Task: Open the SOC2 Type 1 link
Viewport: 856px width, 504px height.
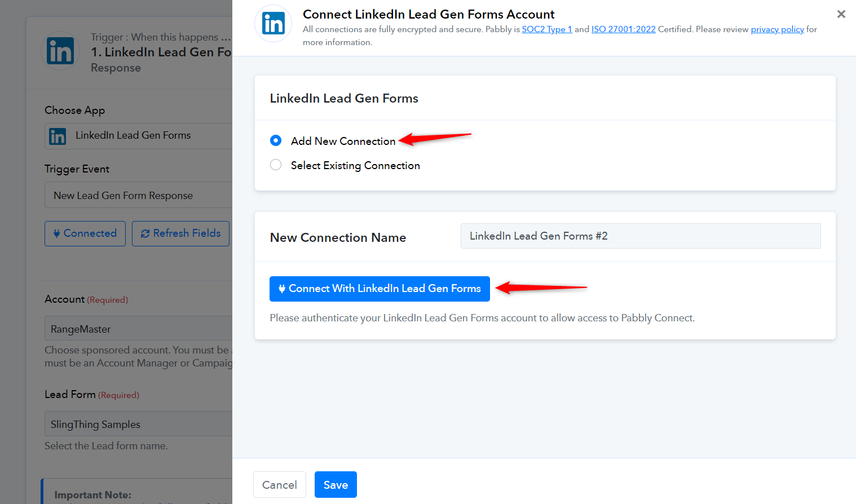Action: click(x=547, y=29)
